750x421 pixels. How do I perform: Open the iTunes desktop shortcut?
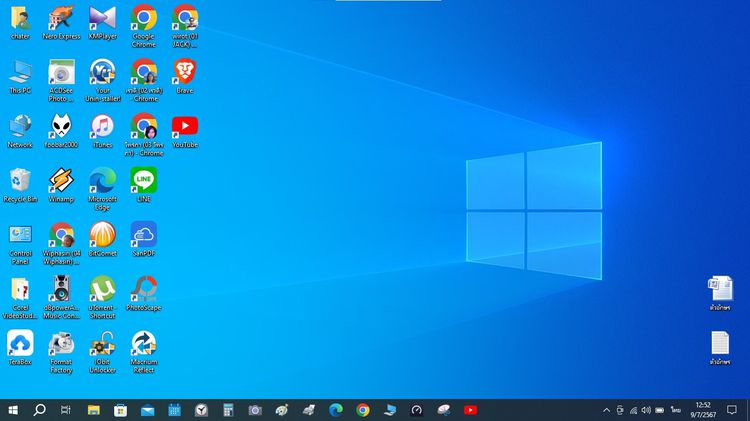pyautogui.click(x=102, y=131)
